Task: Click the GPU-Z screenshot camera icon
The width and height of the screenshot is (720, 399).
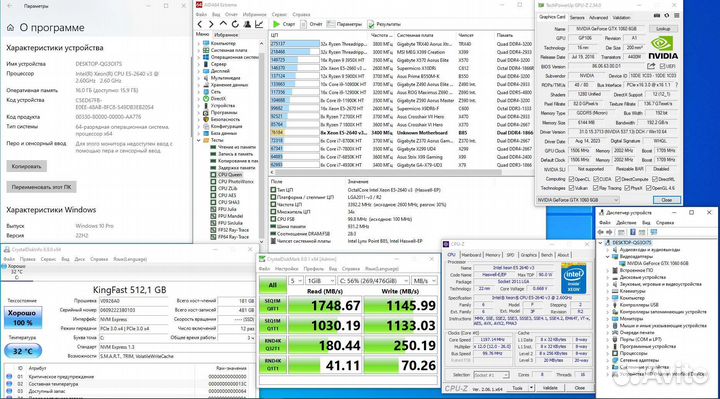Action: 657,16
